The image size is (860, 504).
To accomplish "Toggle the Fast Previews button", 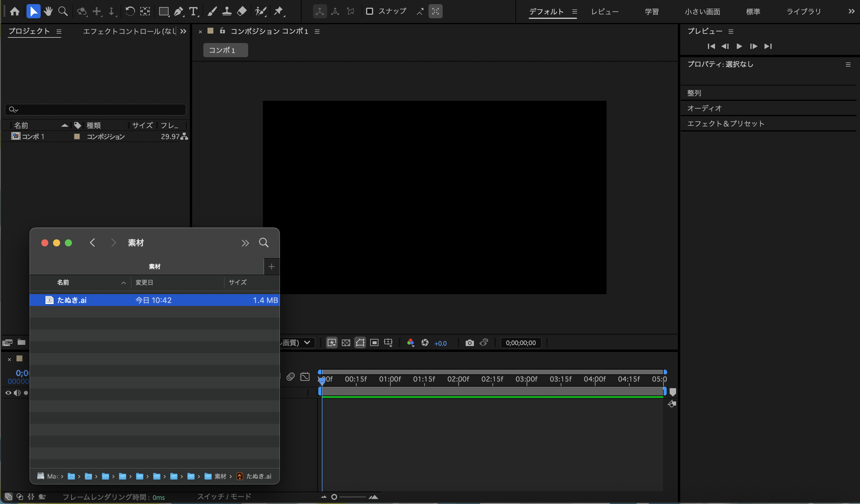I will click(332, 342).
